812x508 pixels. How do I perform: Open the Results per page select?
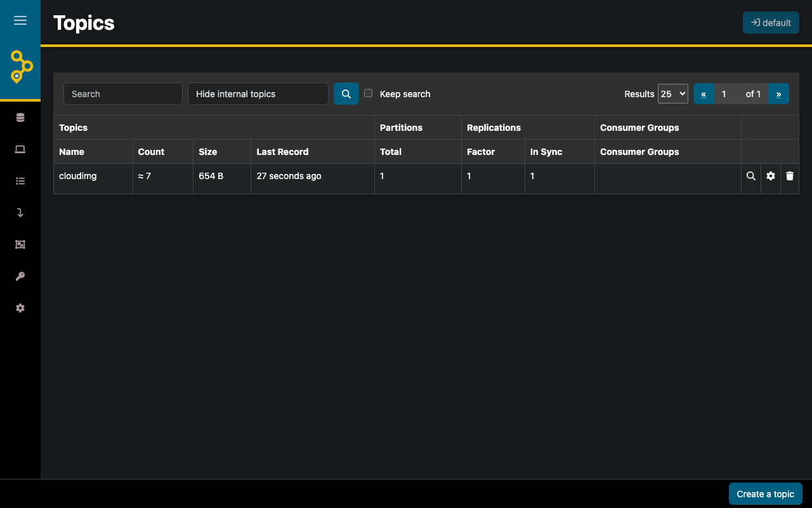point(673,93)
